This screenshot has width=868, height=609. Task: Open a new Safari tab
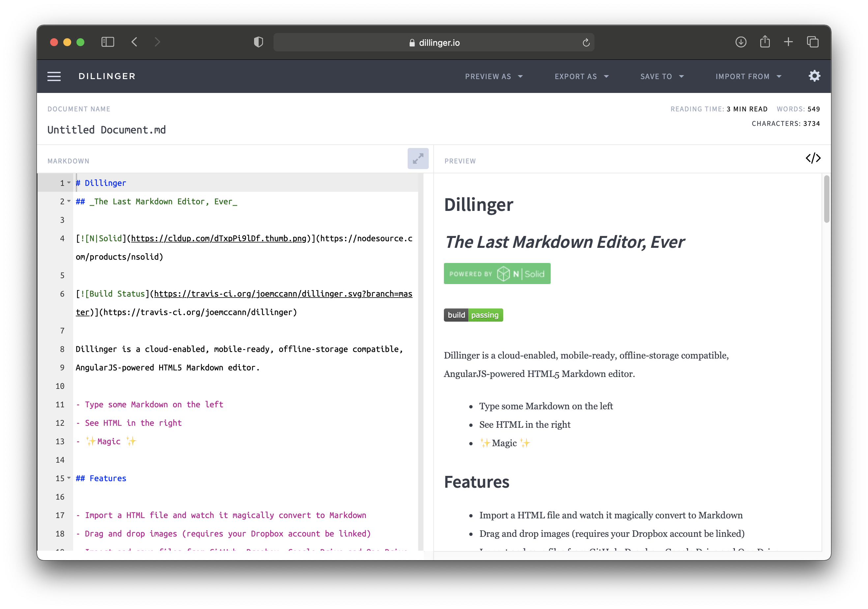click(788, 42)
